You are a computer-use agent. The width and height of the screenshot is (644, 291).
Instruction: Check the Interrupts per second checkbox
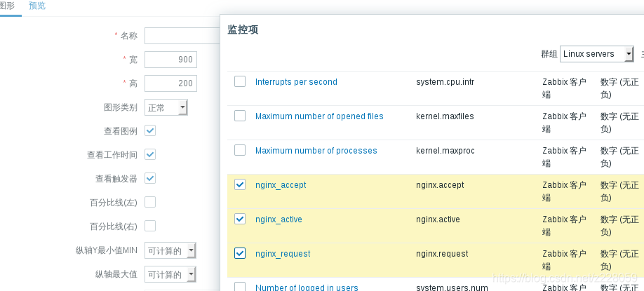click(x=240, y=81)
